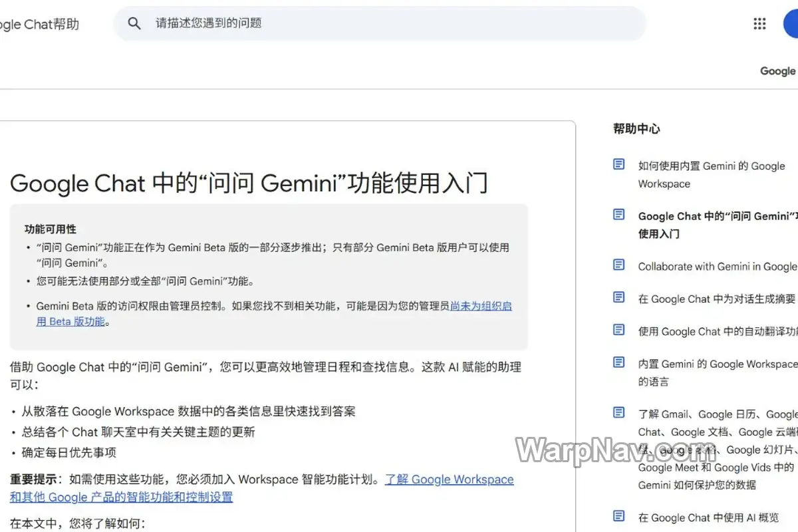Open article "如何使用内置 Gemini 的 Google Workspace"
The image size is (798, 532).
click(712, 175)
